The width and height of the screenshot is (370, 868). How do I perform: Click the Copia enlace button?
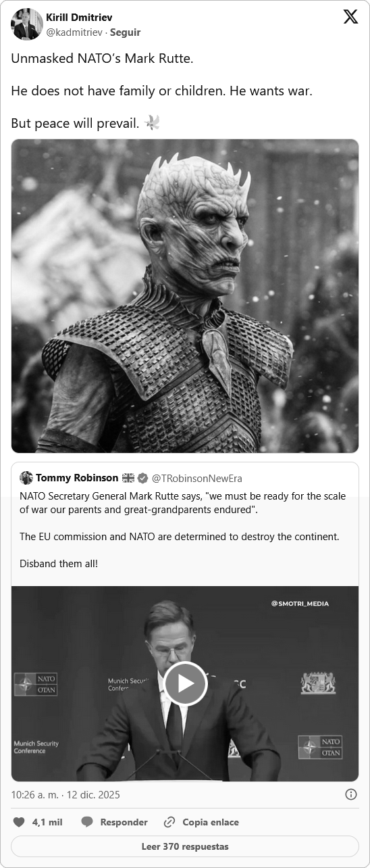pyautogui.click(x=211, y=822)
